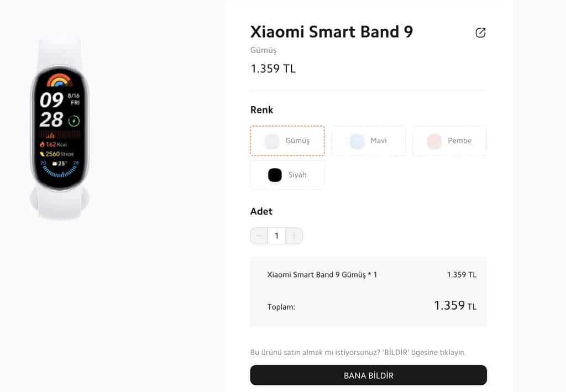Screen dimensions: 566x392
Task: Click the black Siyah color swatch
Action: (x=275, y=175)
